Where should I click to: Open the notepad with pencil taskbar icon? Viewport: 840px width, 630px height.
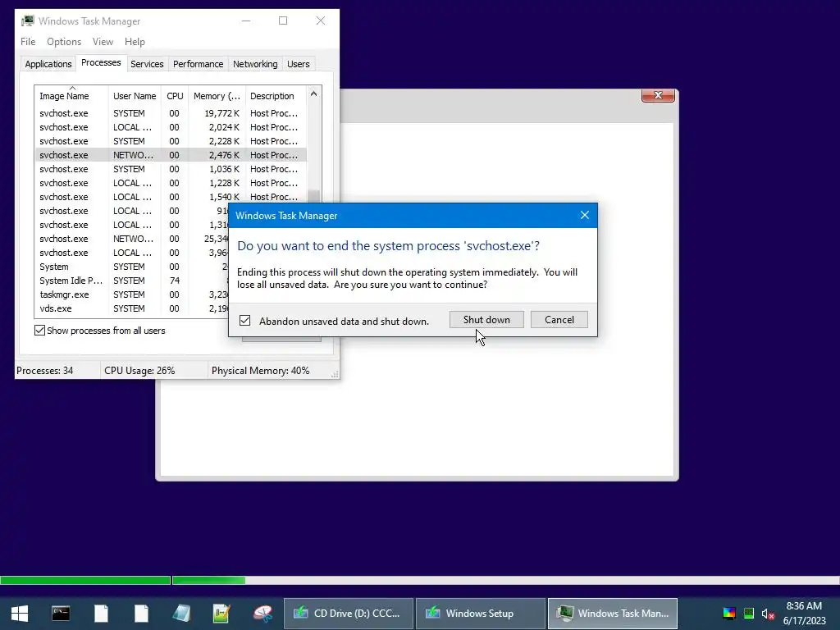[221, 614]
